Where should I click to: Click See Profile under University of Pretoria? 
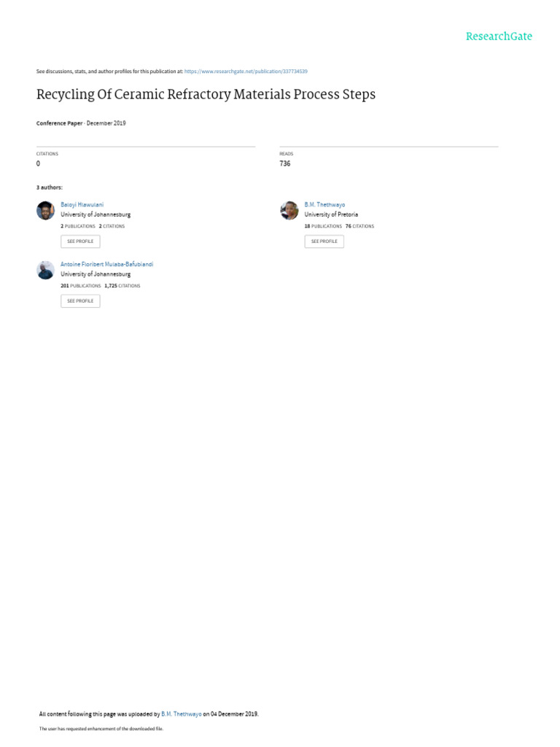pyautogui.click(x=324, y=241)
